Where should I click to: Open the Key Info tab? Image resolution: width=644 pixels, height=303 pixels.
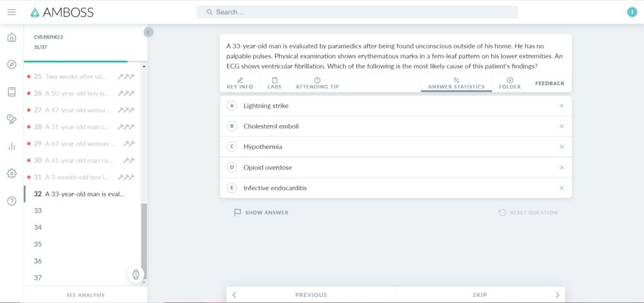(x=240, y=83)
